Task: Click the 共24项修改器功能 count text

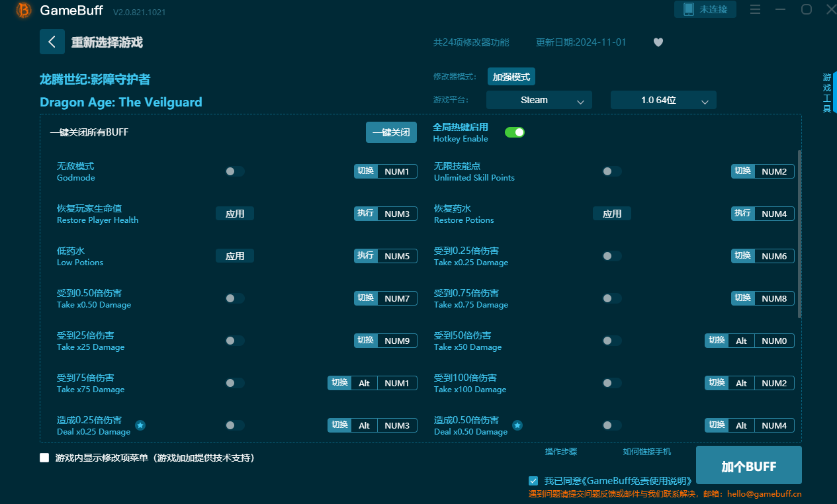Action: pyautogui.click(x=471, y=42)
